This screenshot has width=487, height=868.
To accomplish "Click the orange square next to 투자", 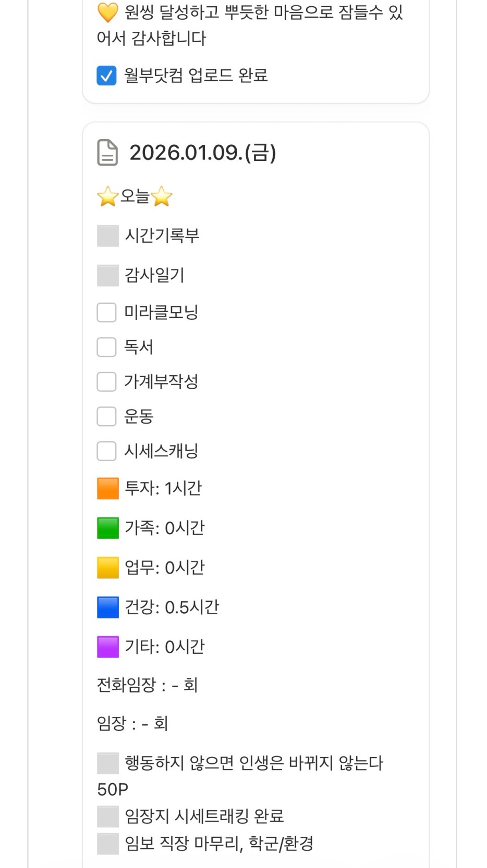I will 108,489.
